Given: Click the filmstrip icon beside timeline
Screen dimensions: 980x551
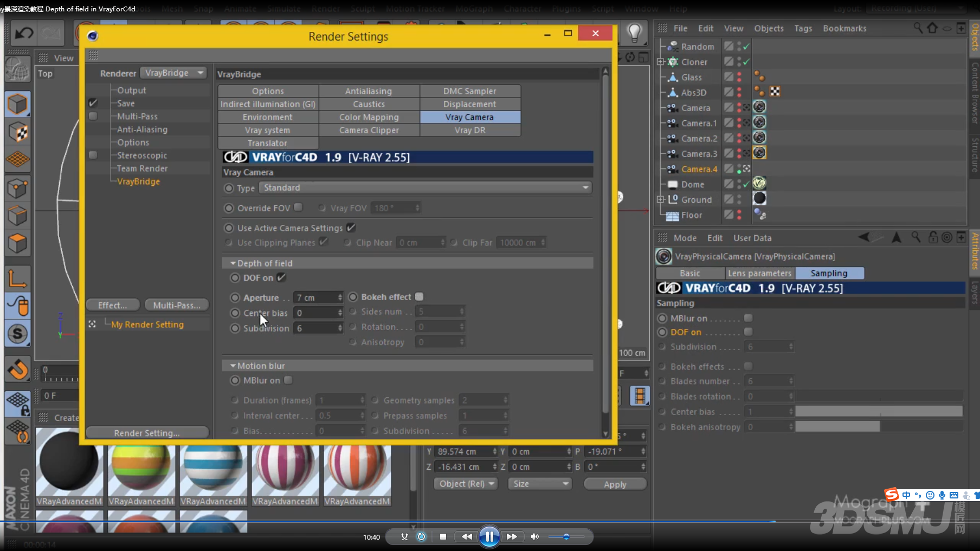Looking at the screenshot, I should tap(640, 396).
